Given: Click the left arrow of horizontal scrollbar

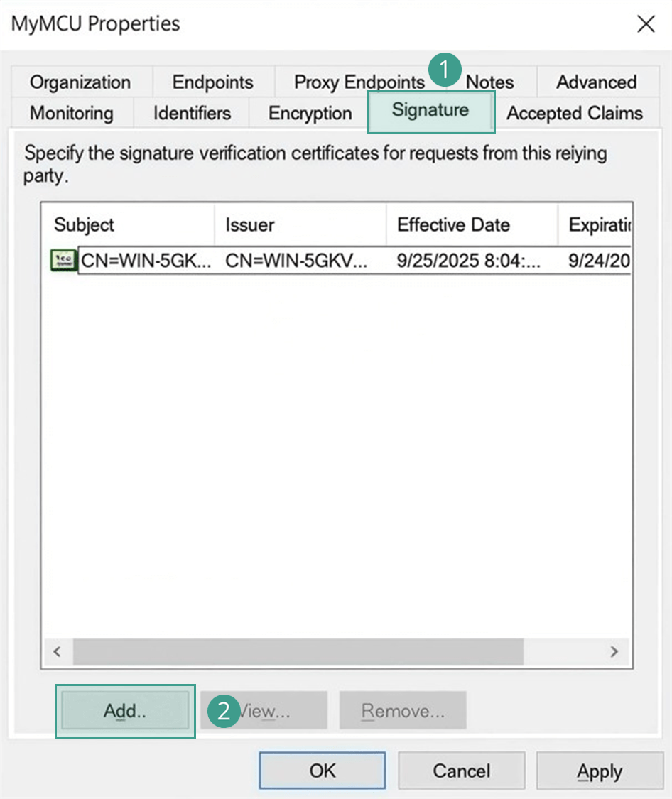Looking at the screenshot, I should pos(58,651).
